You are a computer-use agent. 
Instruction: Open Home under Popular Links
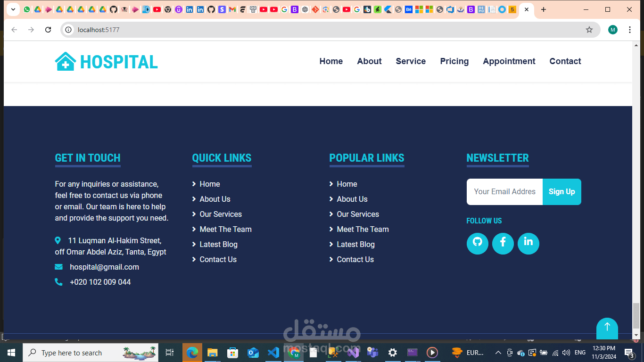[347, 184]
